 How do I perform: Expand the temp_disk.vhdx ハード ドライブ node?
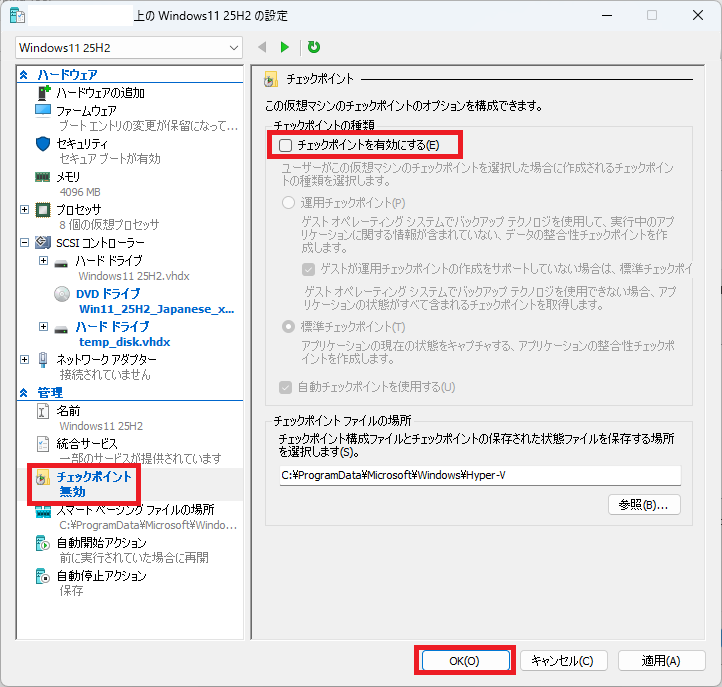point(43,326)
